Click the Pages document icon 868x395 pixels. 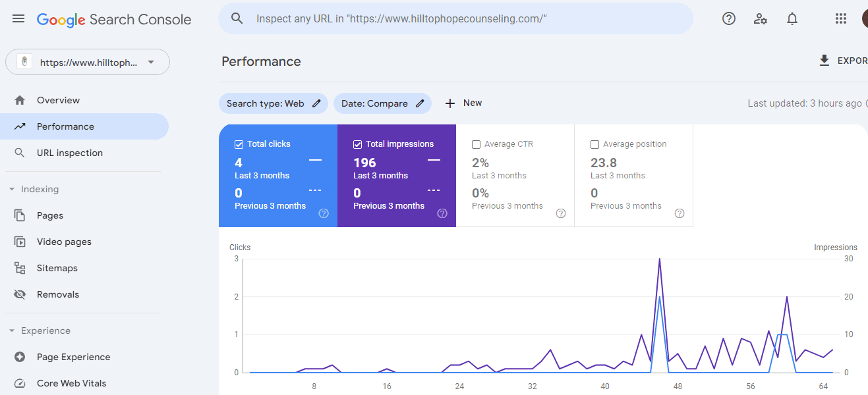point(20,215)
